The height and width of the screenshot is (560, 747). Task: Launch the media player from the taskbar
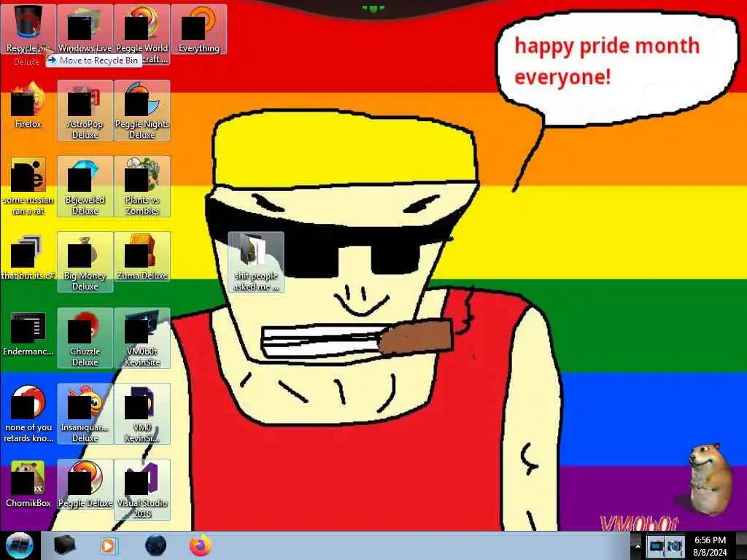click(x=109, y=545)
